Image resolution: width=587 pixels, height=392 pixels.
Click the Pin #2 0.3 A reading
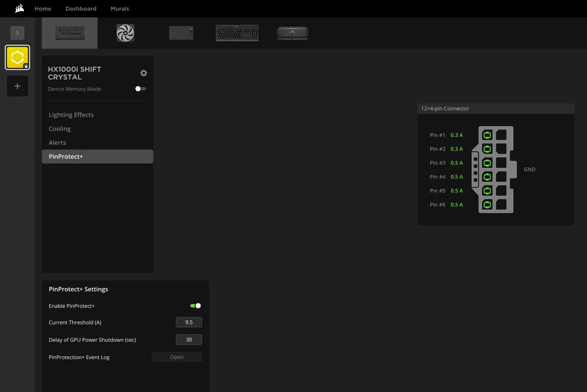tap(457, 149)
